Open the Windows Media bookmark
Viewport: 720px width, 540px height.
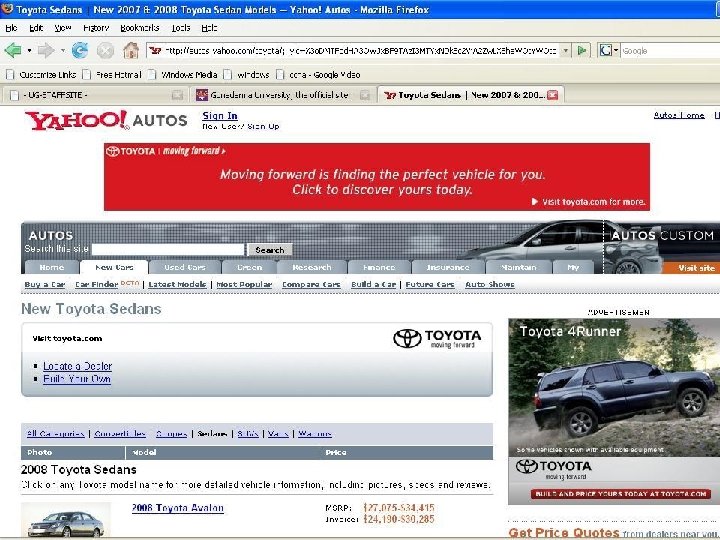(x=183, y=74)
